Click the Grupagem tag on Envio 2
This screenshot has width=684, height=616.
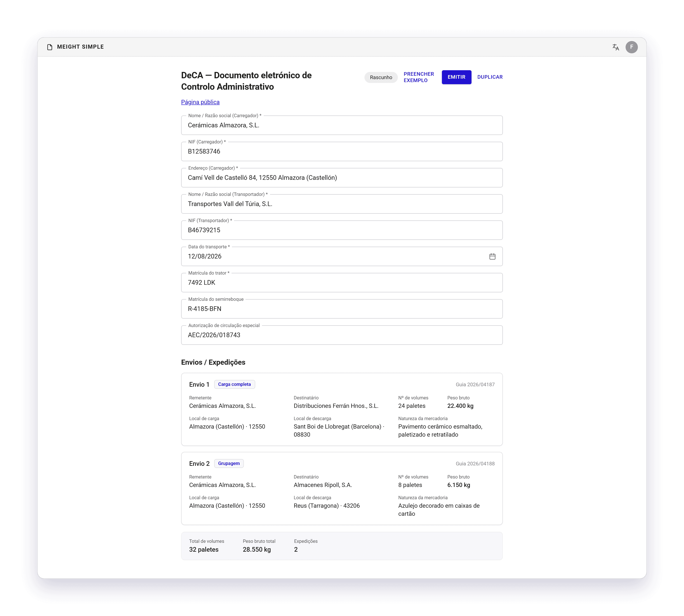click(229, 464)
